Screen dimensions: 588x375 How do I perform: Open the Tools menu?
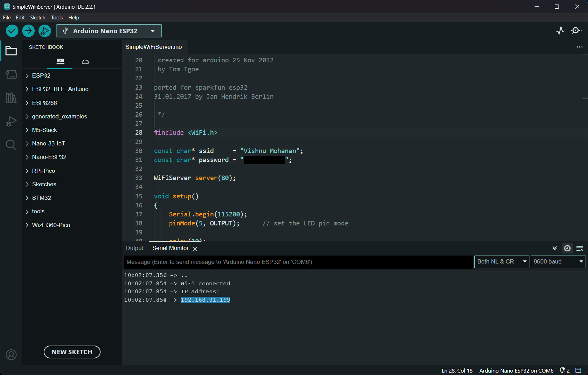click(57, 18)
